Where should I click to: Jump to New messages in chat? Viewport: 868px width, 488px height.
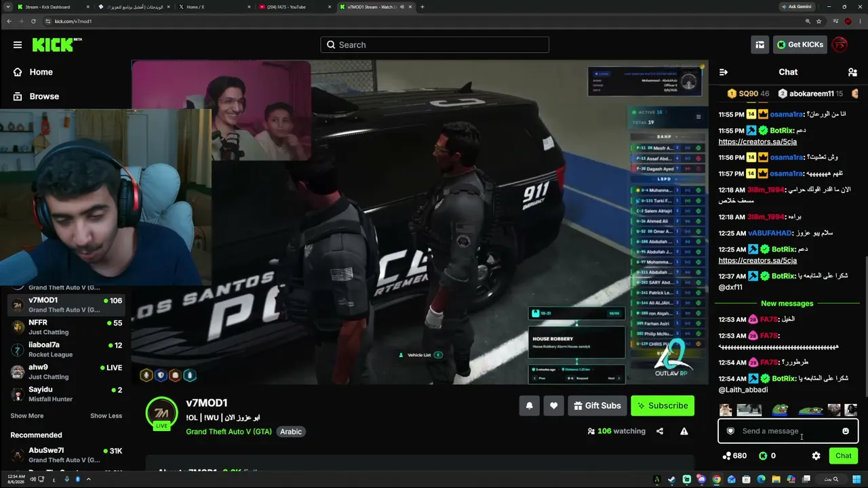787,304
